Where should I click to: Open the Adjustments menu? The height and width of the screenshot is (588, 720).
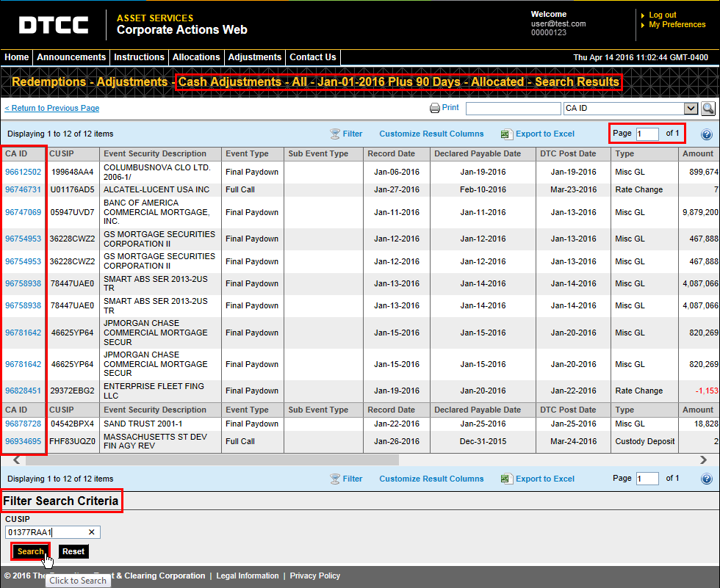(x=255, y=57)
